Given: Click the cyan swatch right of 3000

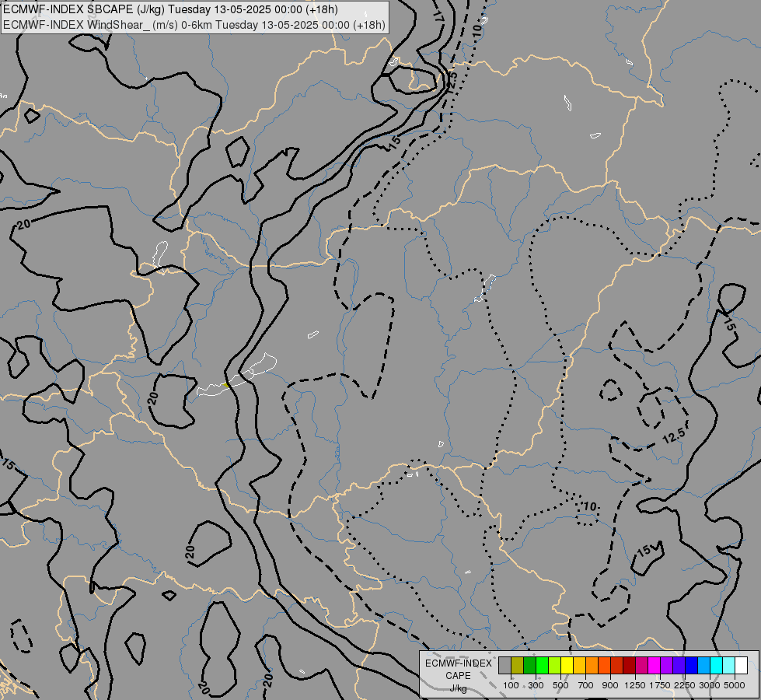Looking at the screenshot, I should tap(717, 665).
